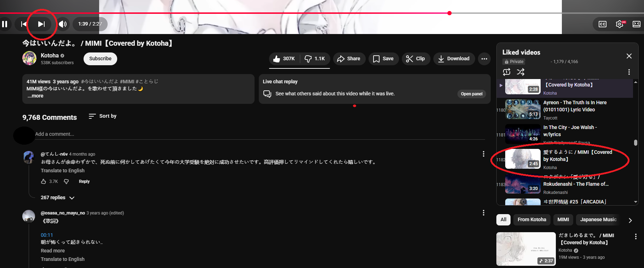Translate the @てんし-n6v comment to English

[x=63, y=171]
